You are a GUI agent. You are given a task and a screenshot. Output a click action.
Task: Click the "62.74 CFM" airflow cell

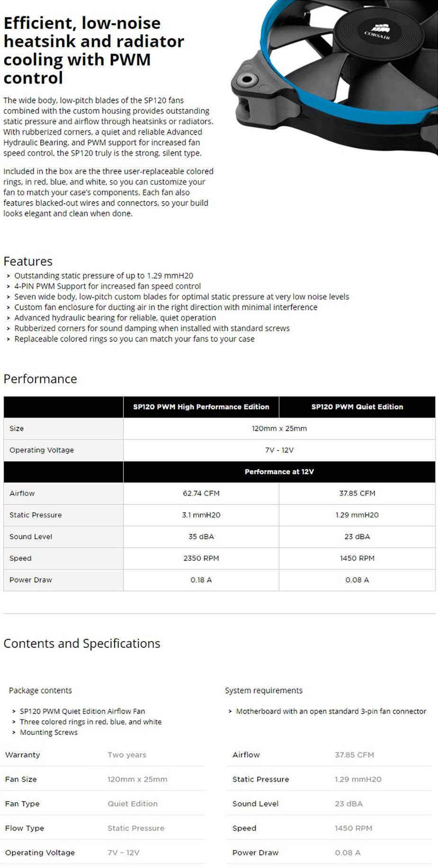[201, 493]
